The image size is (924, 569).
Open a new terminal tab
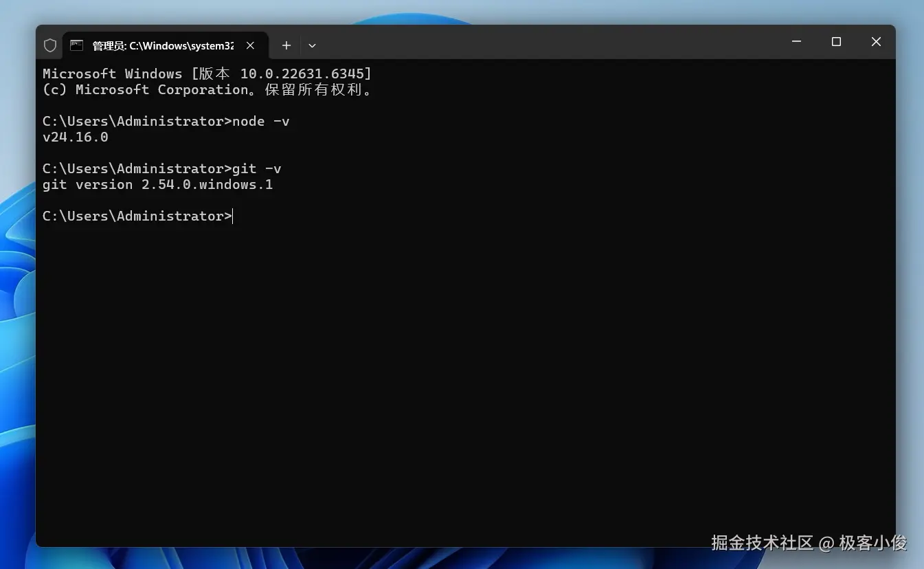286,45
